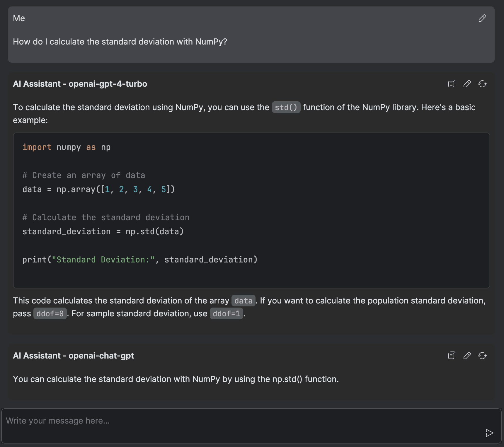This screenshot has height=447, width=504.
Task: Click the AI Assistant - openai-gpt-4-turbo header
Action: (80, 84)
